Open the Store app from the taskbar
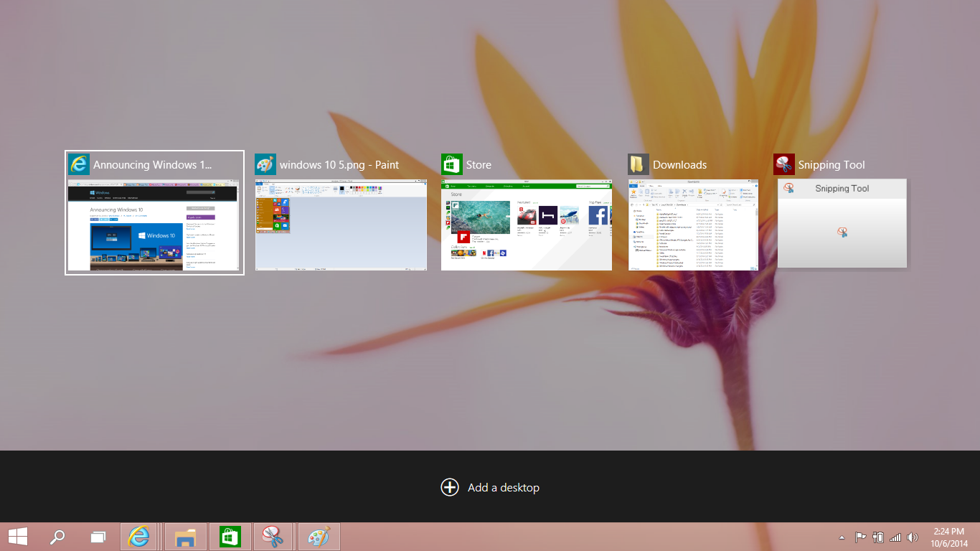The height and width of the screenshot is (551, 980). coord(230,536)
